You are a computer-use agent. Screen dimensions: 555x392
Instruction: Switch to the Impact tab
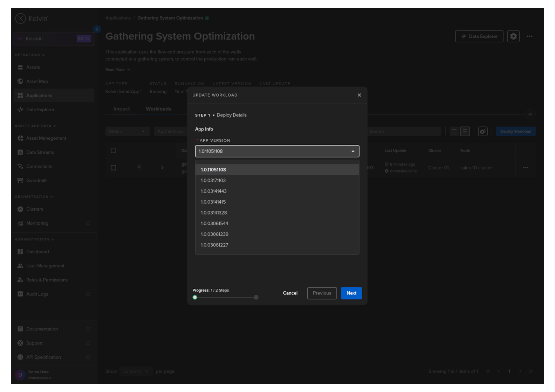(x=122, y=109)
